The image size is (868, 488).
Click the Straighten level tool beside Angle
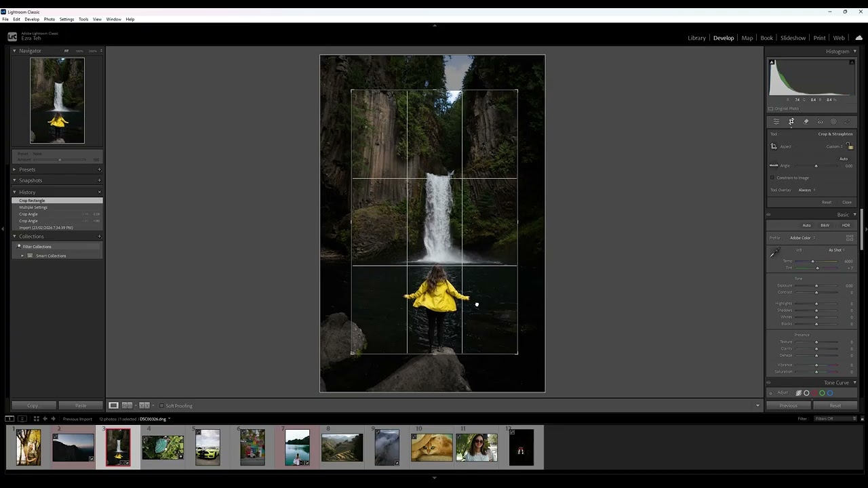[774, 165]
